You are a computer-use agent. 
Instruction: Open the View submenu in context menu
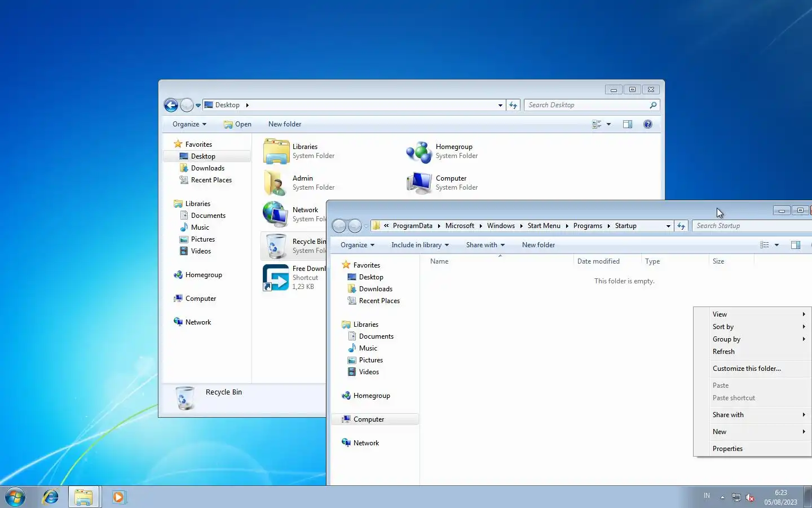[753, 314]
